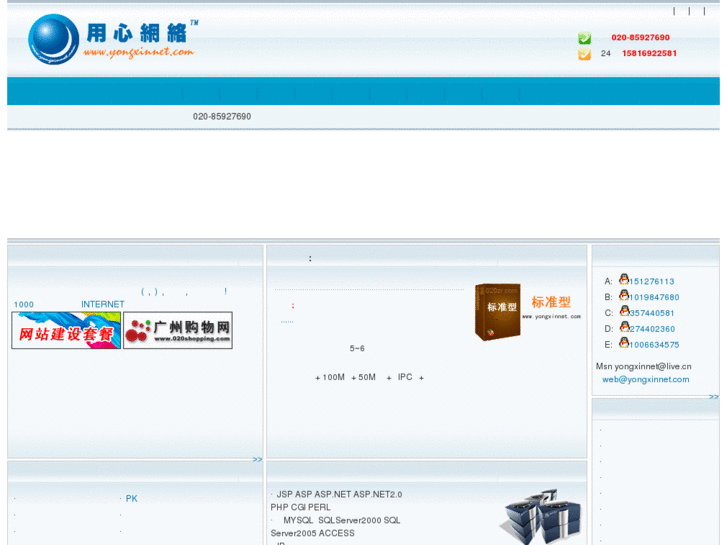Click the blue globe logo icon
The image size is (727, 545).
[53, 39]
